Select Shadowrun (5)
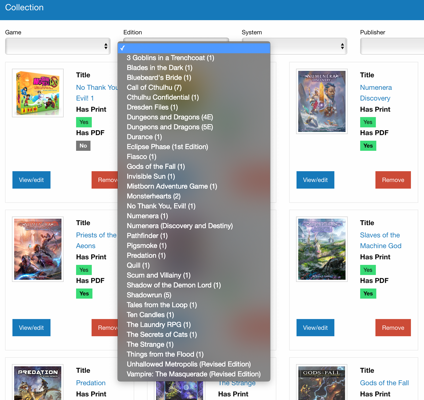Screen dimensions: 424x400 [194, 295]
